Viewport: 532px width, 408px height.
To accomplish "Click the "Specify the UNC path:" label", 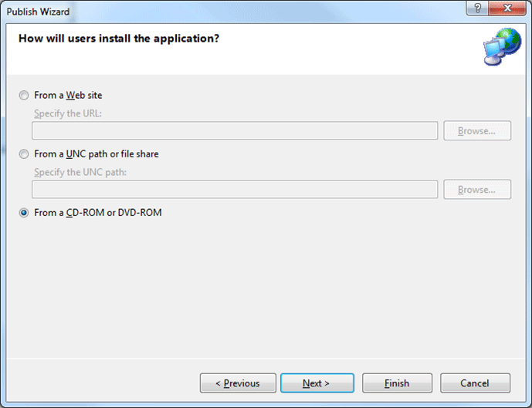I will click(x=80, y=172).
